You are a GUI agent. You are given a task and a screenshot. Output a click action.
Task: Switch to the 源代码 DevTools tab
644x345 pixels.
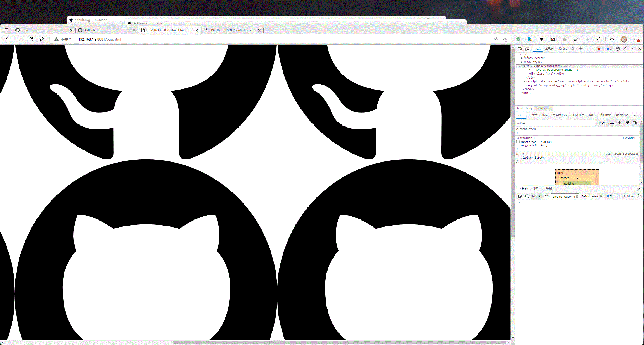click(x=562, y=48)
